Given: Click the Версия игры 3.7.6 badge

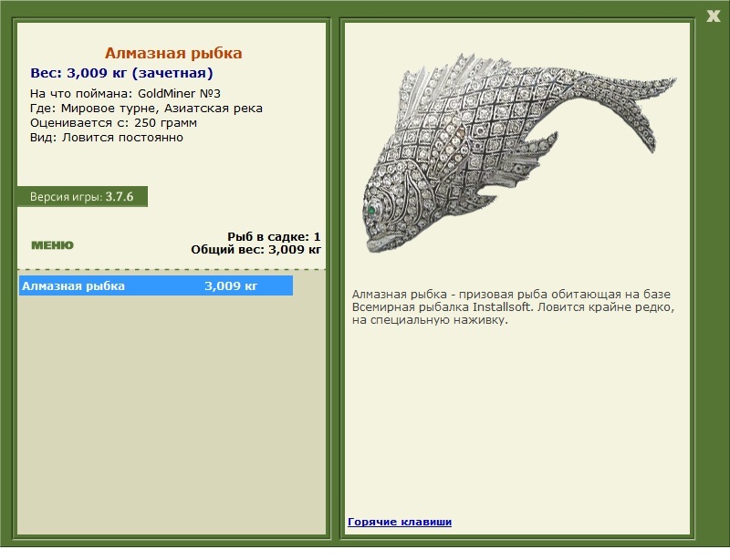Looking at the screenshot, I should (82, 197).
